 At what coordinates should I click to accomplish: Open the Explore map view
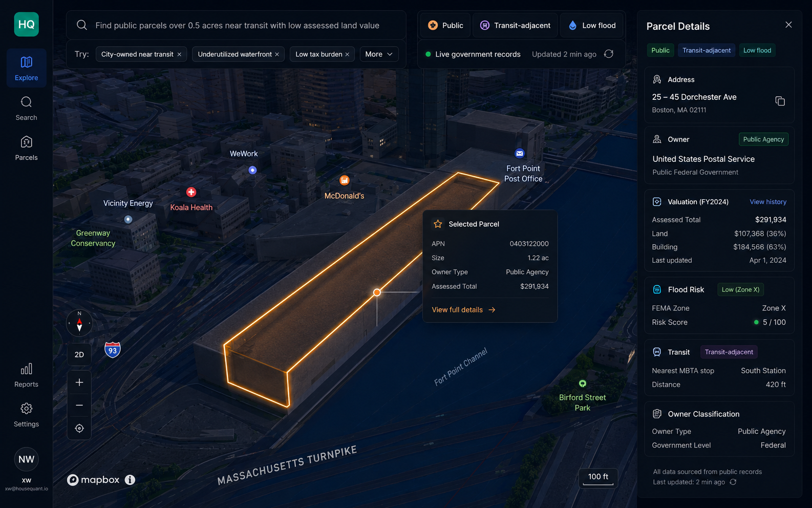[27, 68]
